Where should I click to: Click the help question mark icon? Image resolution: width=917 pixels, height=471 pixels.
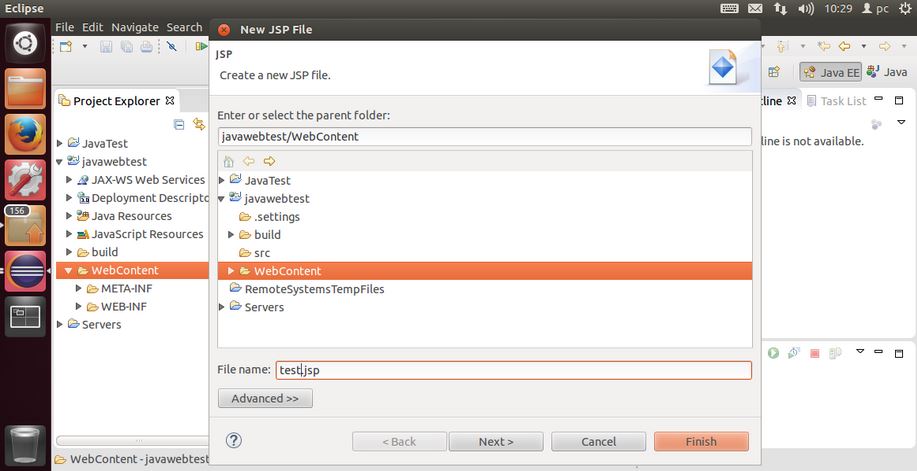click(233, 441)
